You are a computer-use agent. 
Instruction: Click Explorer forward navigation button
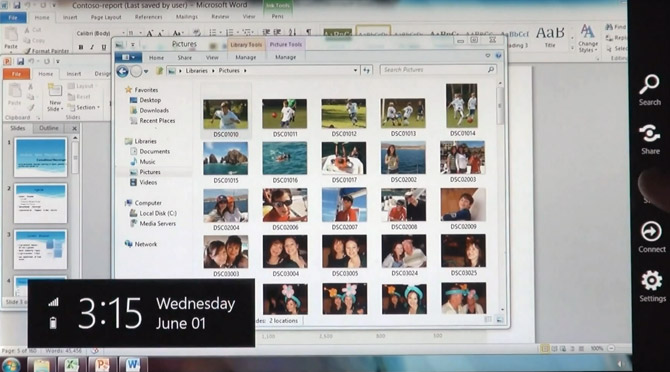pyautogui.click(x=136, y=71)
